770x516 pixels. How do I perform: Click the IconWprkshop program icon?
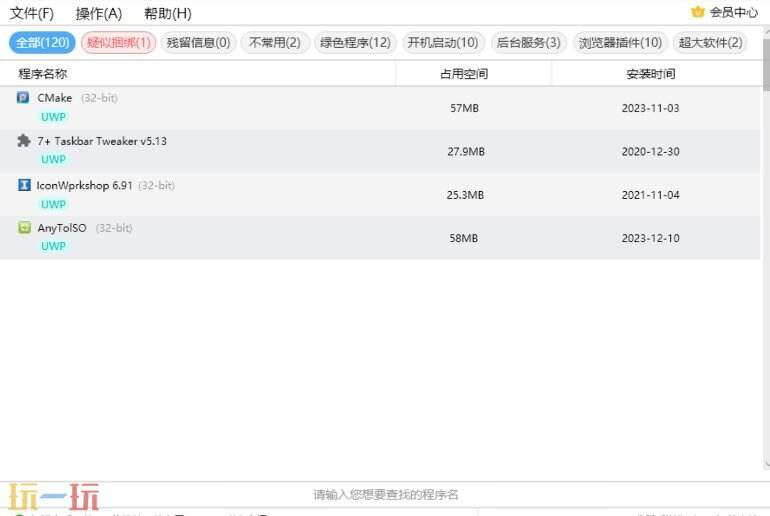[24, 185]
